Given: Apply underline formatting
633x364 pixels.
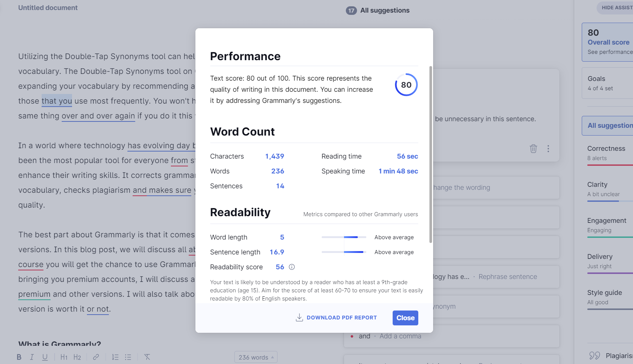Looking at the screenshot, I should point(45,357).
